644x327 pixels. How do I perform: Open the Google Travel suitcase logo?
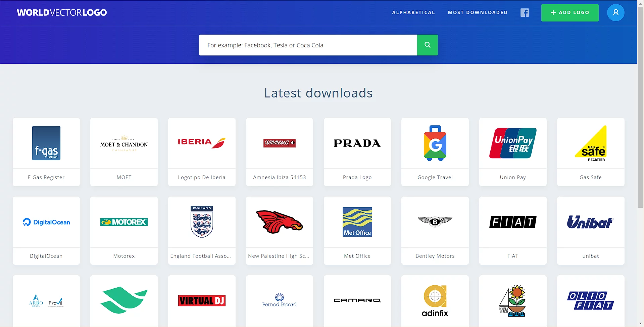click(x=435, y=143)
